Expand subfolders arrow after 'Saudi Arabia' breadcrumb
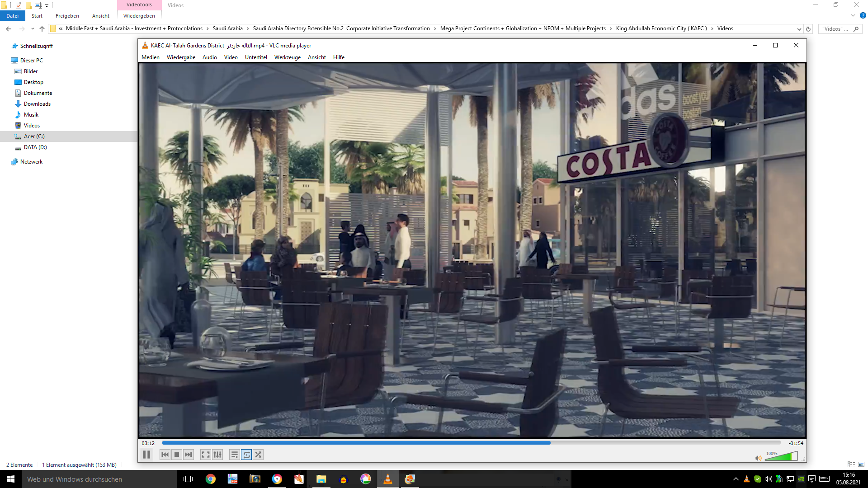This screenshot has height=488, width=868. tap(248, 28)
